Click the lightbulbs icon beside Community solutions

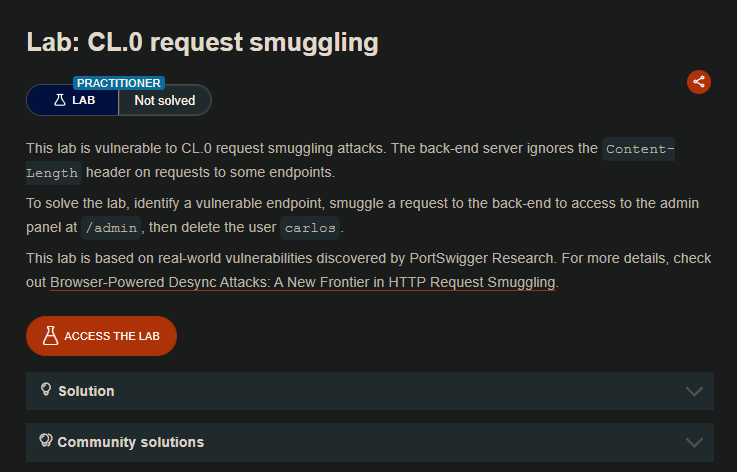point(45,441)
